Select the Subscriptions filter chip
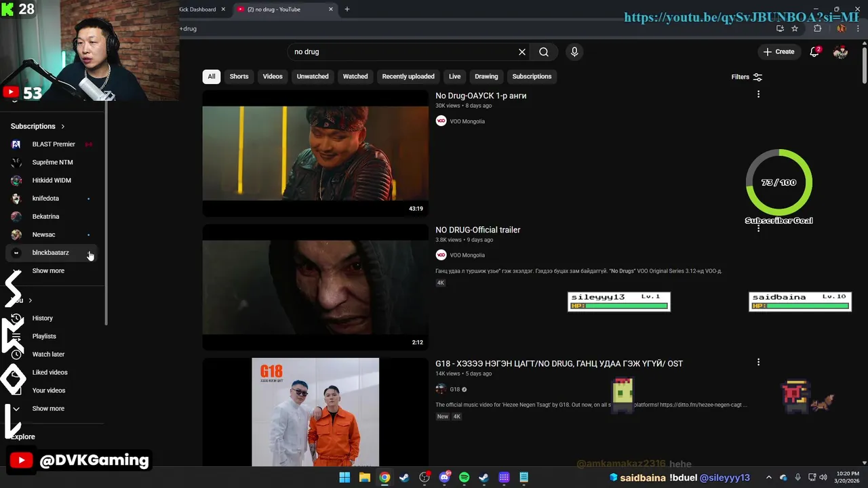 532,77
